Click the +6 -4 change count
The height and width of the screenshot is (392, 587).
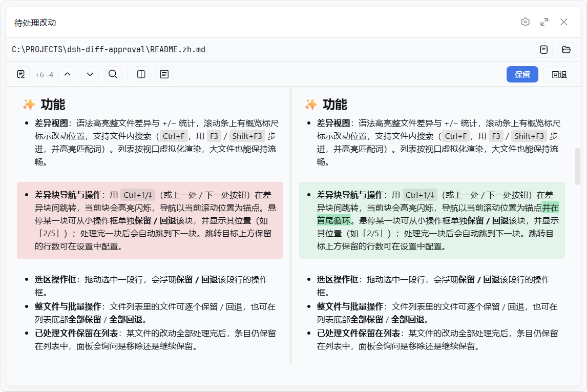tap(44, 74)
